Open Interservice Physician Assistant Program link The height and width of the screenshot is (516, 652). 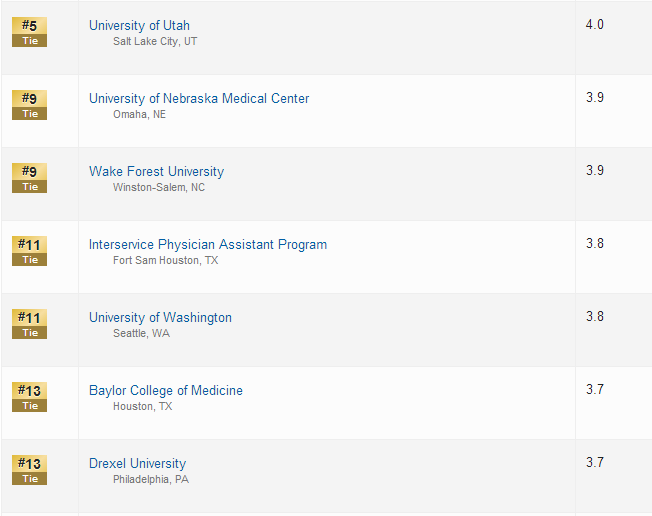coord(208,244)
